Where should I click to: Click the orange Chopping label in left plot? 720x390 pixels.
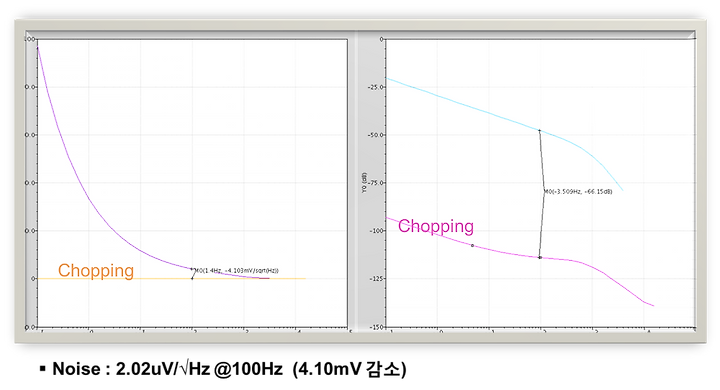tap(96, 271)
